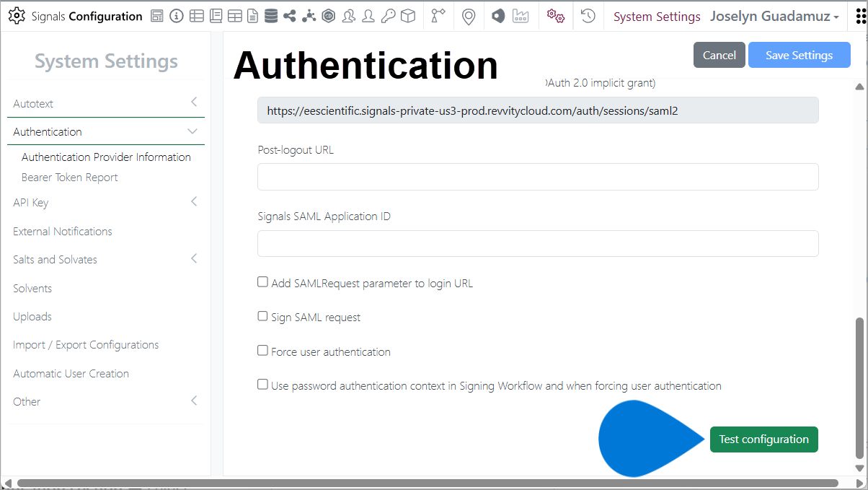Click the share nodes icon
The width and height of the screenshot is (868, 490).
[290, 16]
